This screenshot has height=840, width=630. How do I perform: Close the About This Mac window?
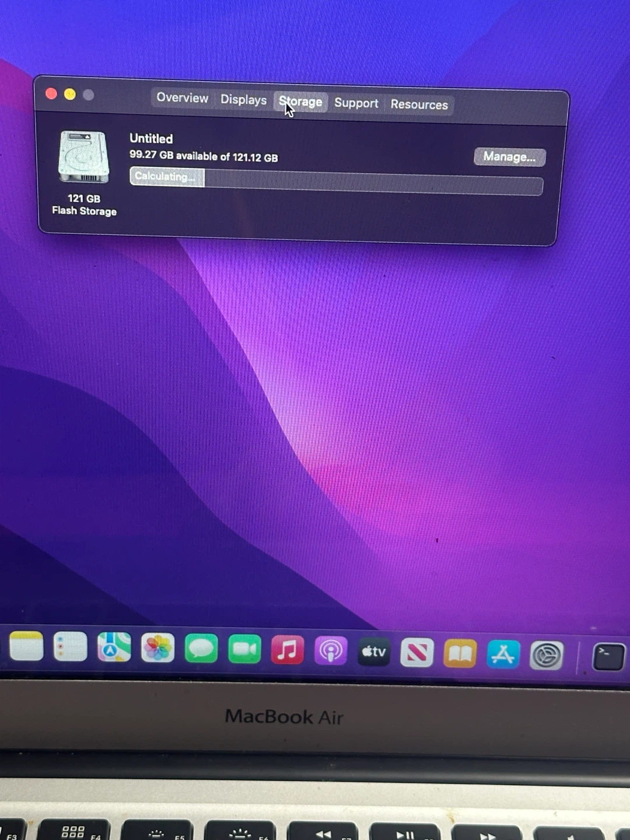[51, 93]
